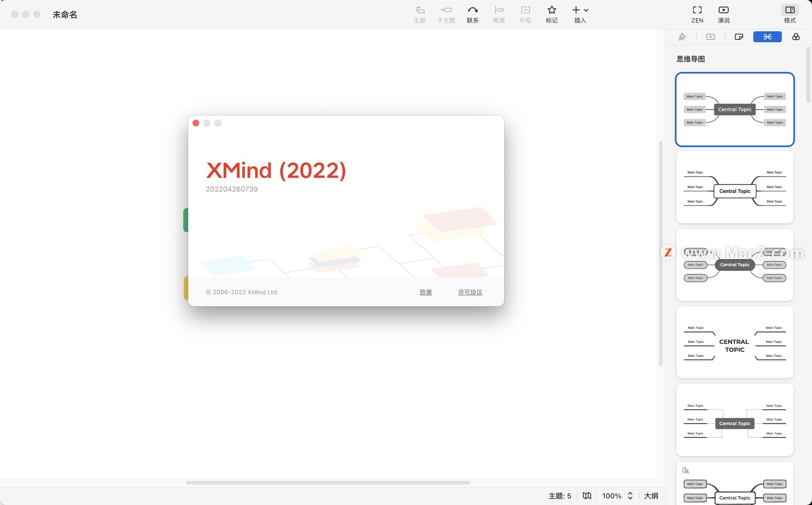Switch to 大纲 outline view

tap(651, 496)
